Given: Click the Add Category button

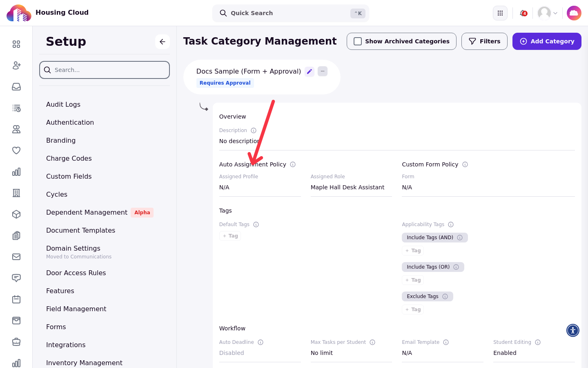Looking at the screenshot, I should [547, 41].
